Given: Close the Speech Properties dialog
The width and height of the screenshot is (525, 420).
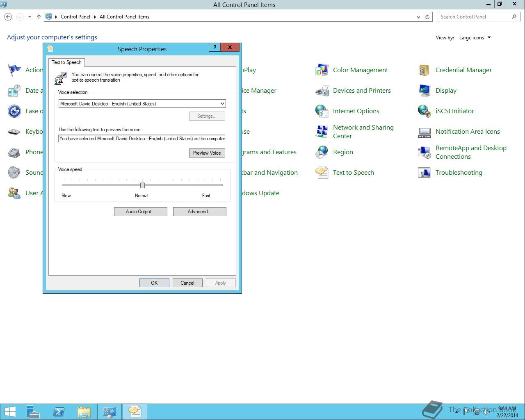Looking at the screenshot, I should 230,47.
